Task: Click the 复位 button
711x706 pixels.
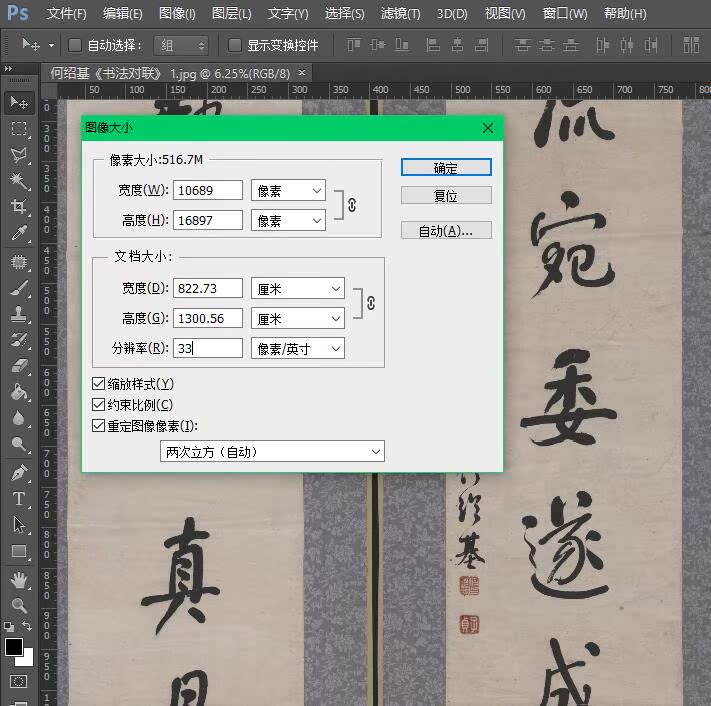Action: [446, 195]
